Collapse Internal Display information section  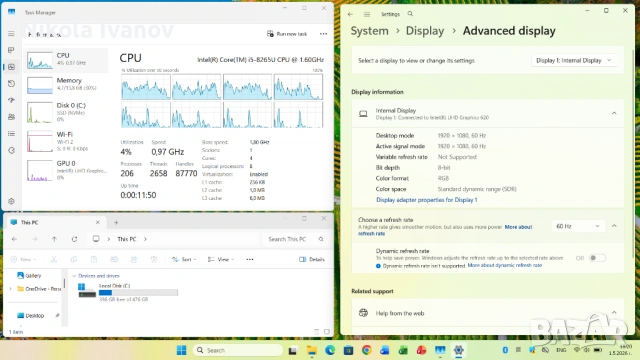(614, 113)
